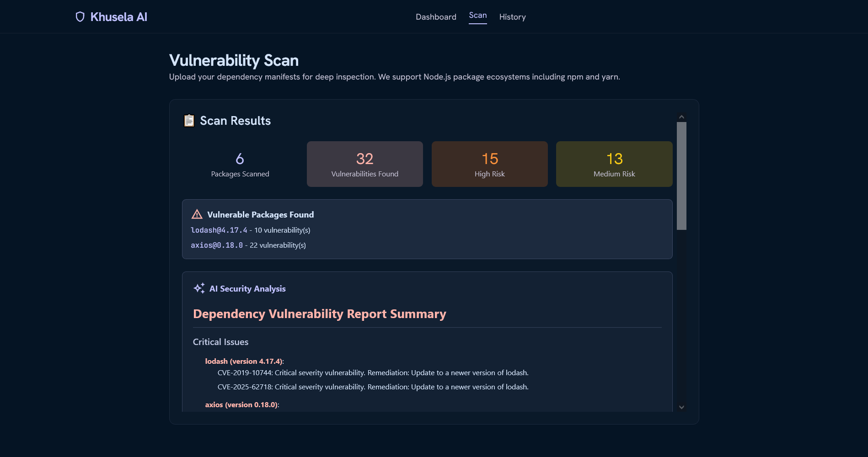Click the scrollbar up arrow

coord(681,117)
